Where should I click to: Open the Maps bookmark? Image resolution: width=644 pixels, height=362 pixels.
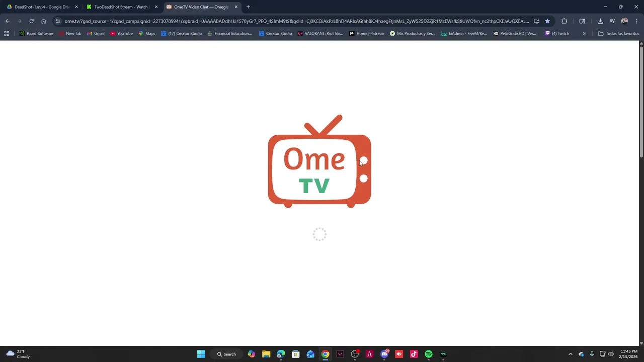coord(147,34)
